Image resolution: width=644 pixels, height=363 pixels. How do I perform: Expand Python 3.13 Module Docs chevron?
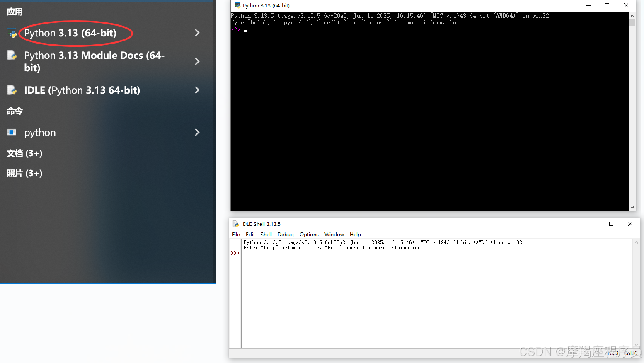click(197, 61)
